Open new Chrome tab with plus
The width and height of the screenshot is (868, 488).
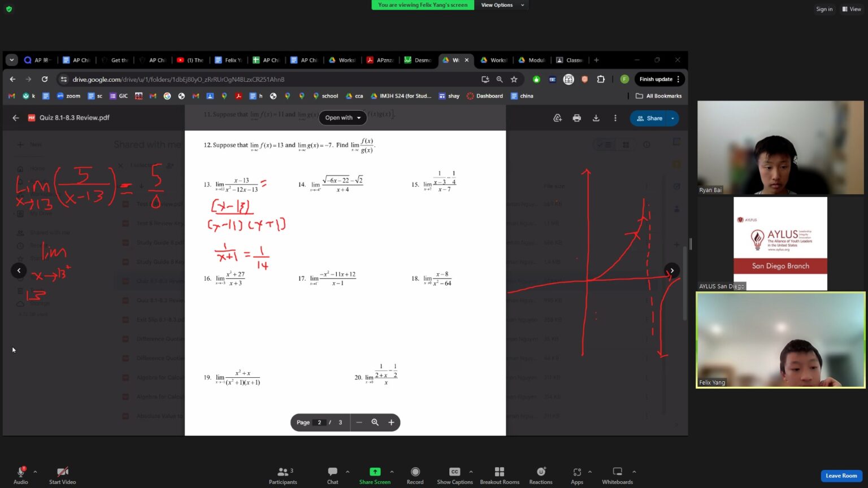pyautogui.click(x=596, y=60)
